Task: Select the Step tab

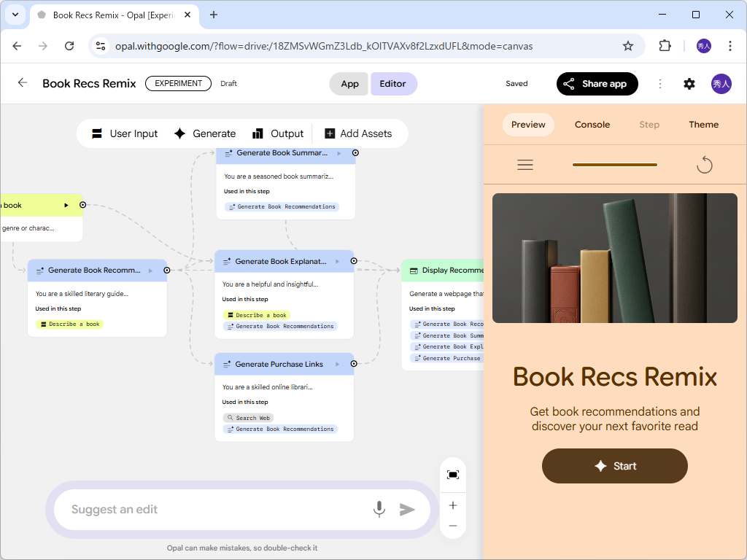Action: coord(649,125)
